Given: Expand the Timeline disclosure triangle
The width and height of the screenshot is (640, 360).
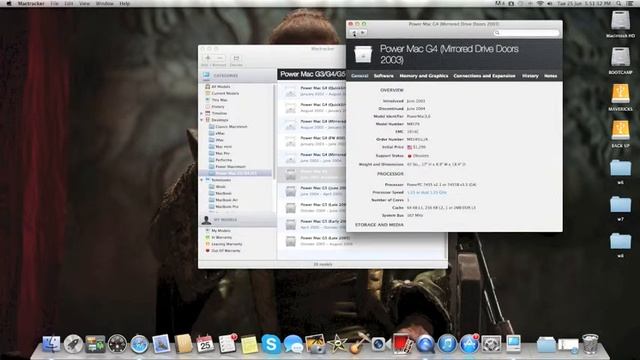Looking at the screenshot, I should (201, 113).
